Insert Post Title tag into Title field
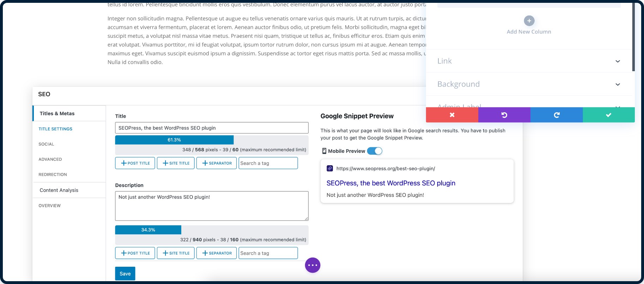 [x=135, y=163]
